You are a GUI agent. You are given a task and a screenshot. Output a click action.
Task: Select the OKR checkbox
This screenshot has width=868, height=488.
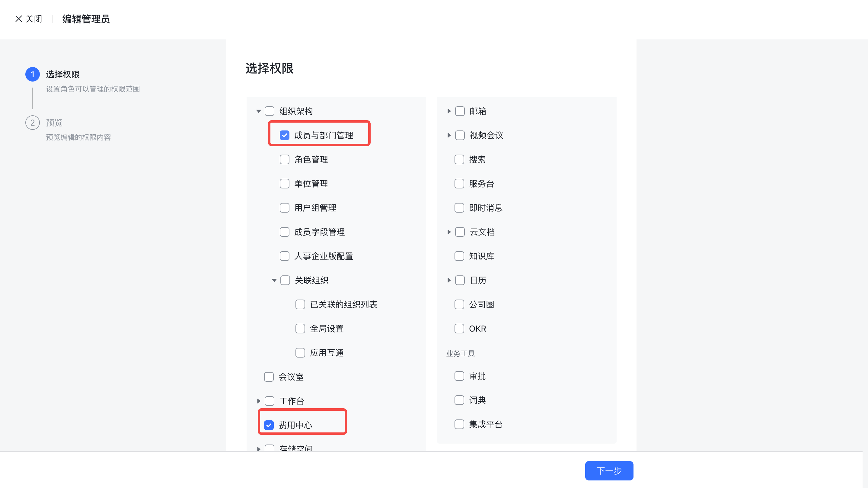point(459,329)
